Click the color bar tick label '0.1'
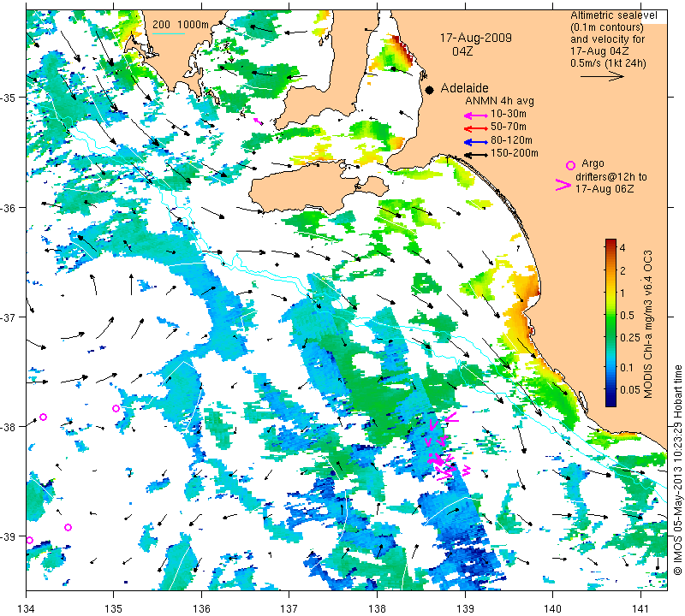 [627, 367]
